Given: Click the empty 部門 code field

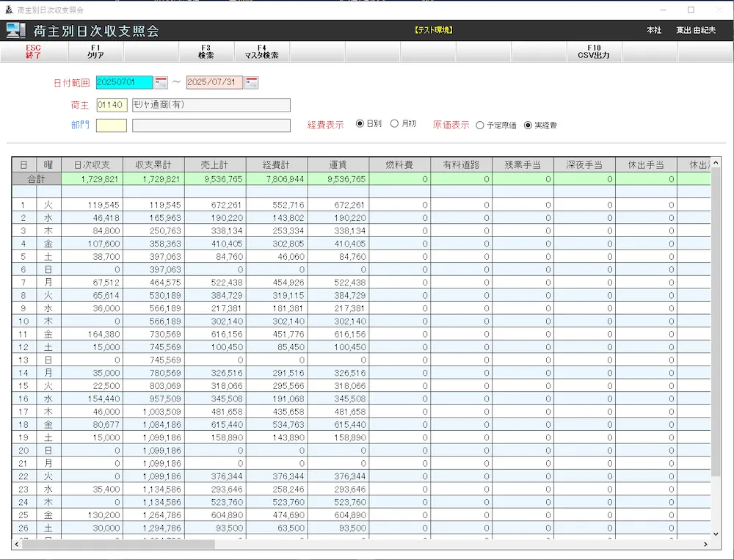Looking at the screenshot, I should coord(112,126).
